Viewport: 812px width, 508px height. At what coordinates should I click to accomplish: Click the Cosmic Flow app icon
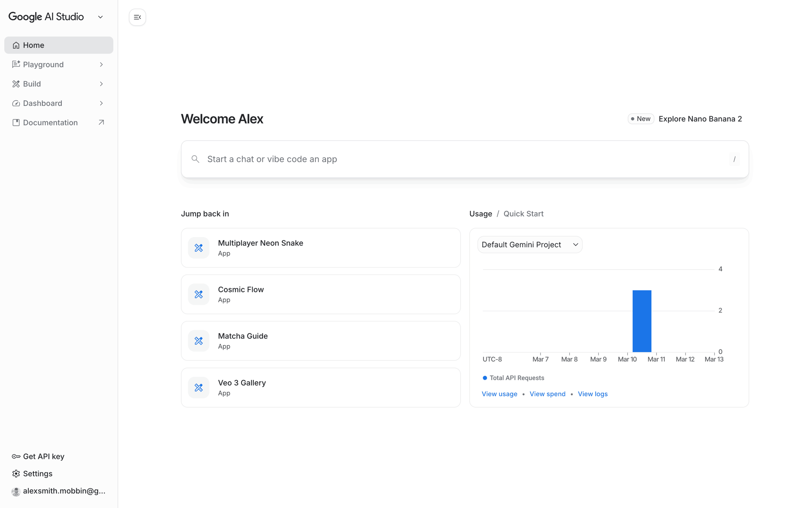[x=198, y=294]
